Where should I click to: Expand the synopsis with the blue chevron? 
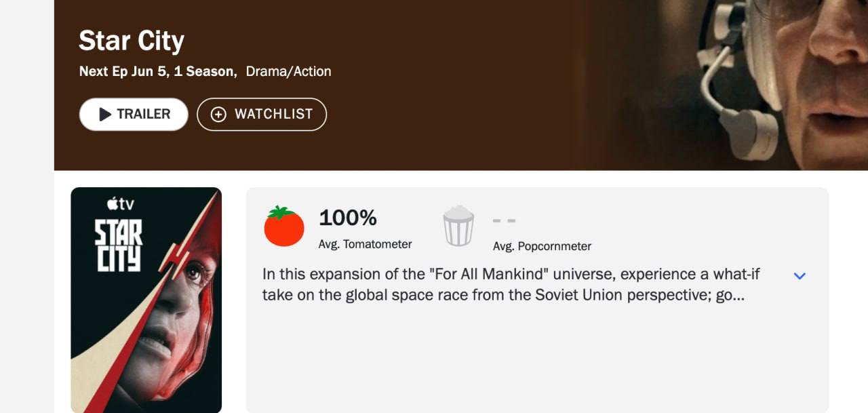click(800, 276)
